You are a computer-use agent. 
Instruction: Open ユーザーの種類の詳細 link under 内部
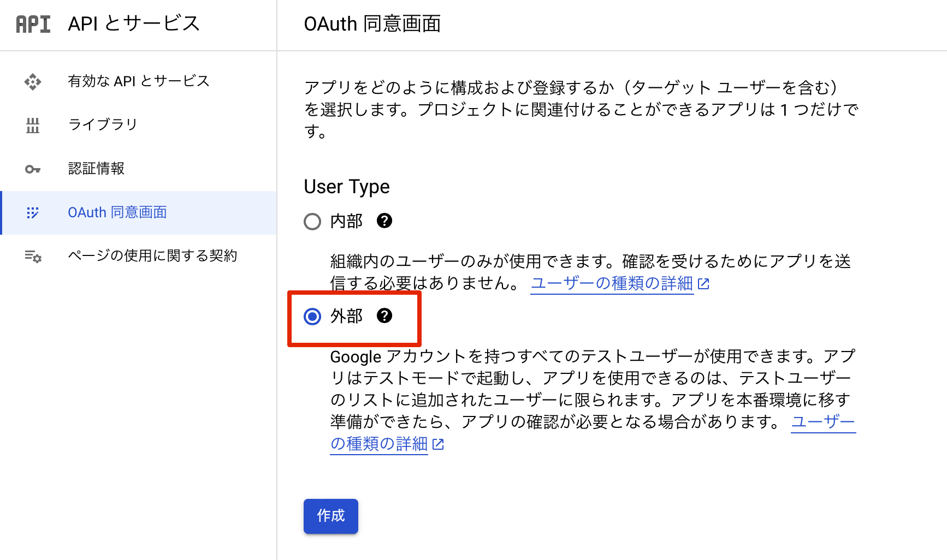click(612, 283)
